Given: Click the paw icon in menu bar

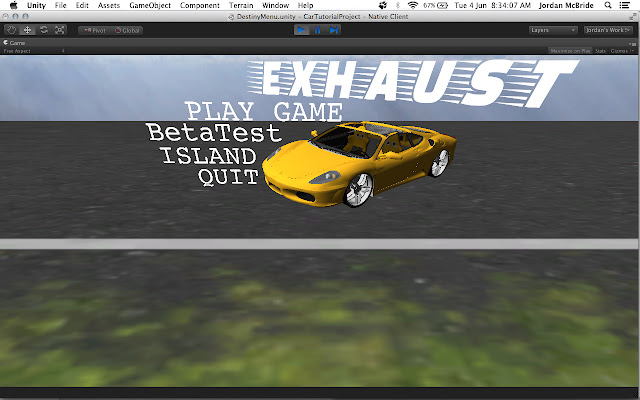Looking at the screenshot, I should [x=382, y=5].
